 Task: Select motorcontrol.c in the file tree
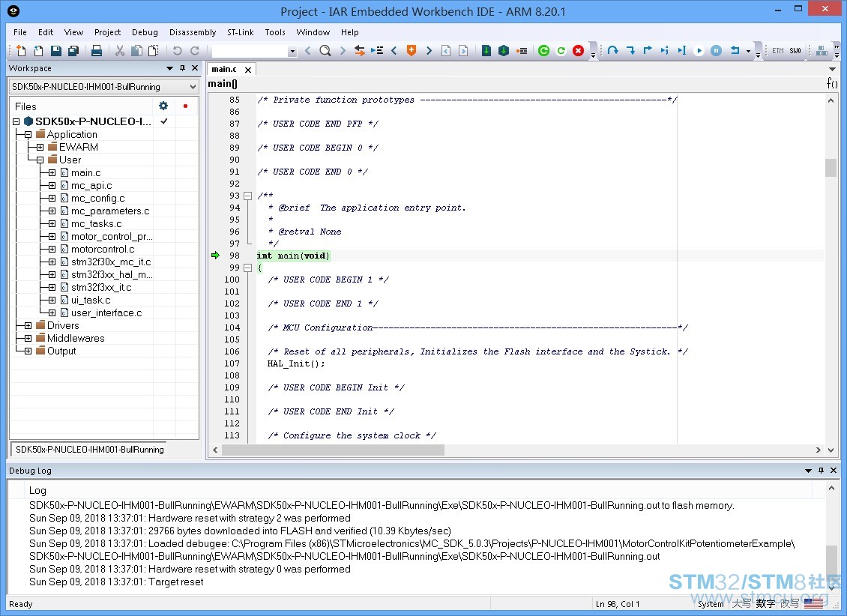click(103, 249)
